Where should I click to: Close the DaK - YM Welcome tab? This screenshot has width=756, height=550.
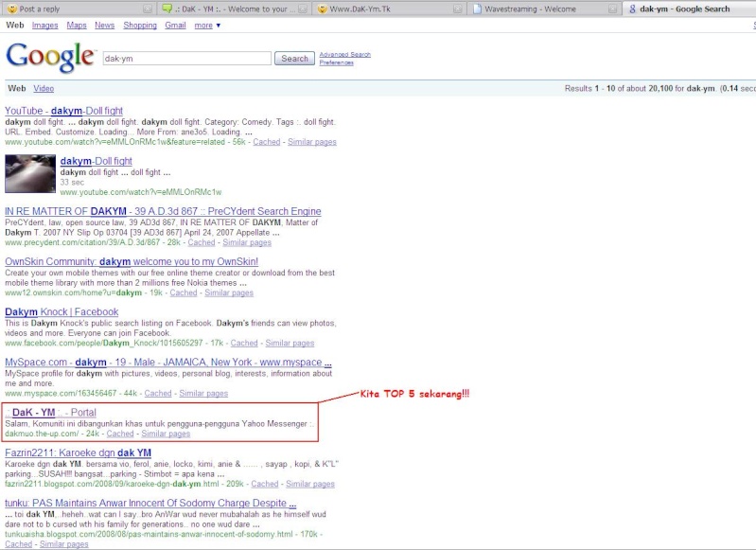coord(303,9)
